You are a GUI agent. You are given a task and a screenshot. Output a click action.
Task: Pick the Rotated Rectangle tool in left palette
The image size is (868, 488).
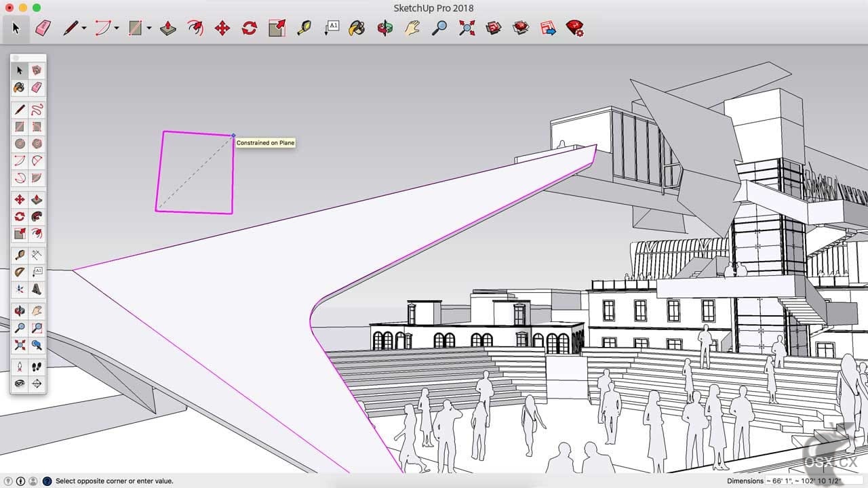(x=37, y=126)
